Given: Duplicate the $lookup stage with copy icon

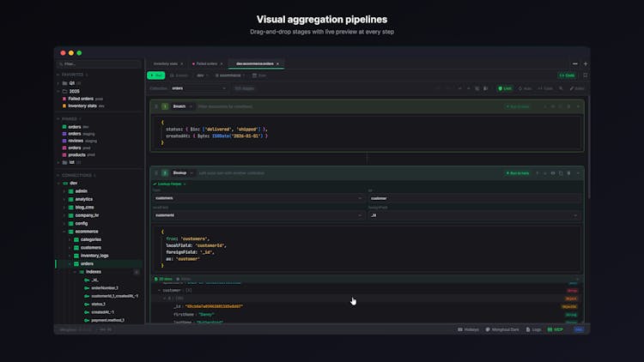Looking at the screenshot, I should click(560, 172).
